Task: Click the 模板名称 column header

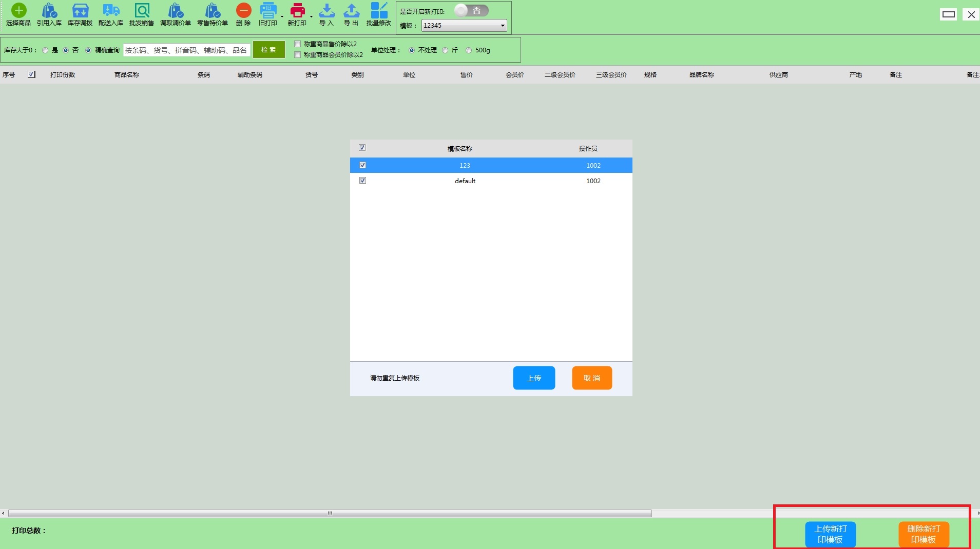Action: (459, 149)
